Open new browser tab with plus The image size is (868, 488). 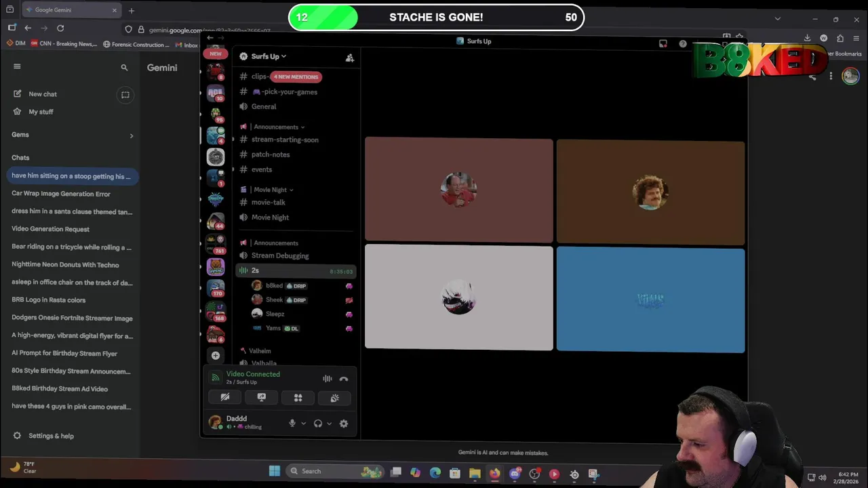[x=132, y=10]
